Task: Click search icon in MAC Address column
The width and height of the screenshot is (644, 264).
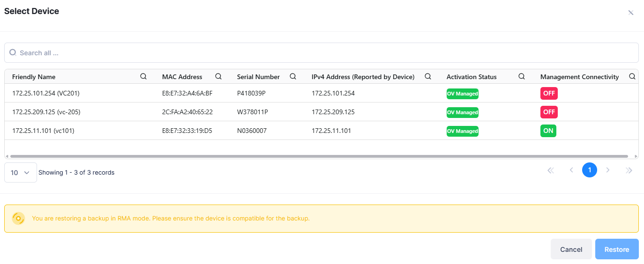Action: (218, 77)
